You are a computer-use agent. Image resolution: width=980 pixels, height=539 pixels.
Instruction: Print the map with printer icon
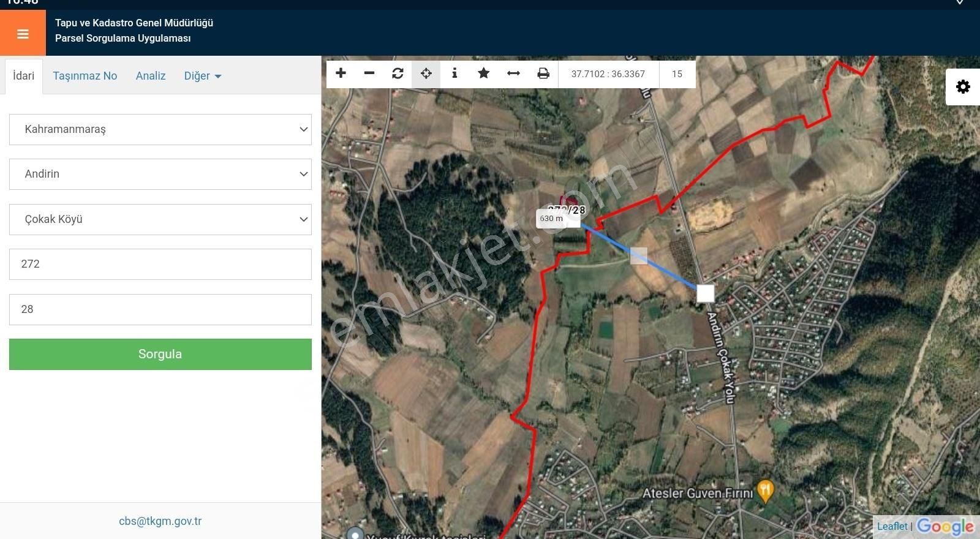point(543,73)
